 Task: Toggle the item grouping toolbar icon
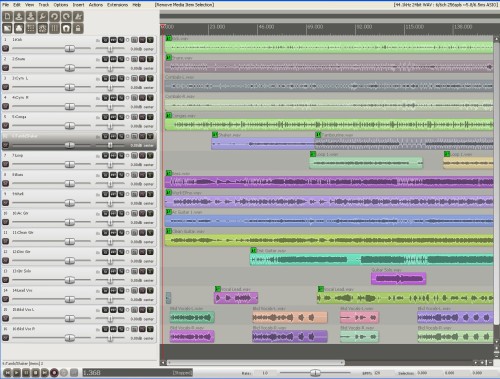19,28
